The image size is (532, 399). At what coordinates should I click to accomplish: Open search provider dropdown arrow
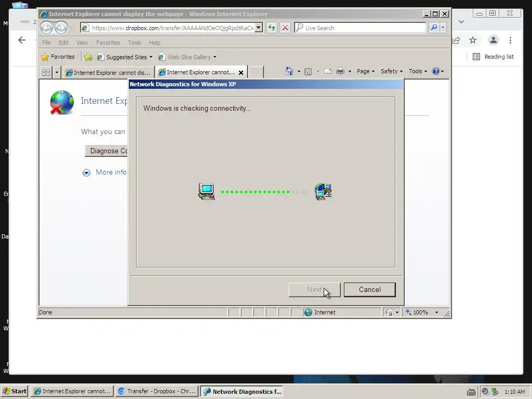click(443, 28)
